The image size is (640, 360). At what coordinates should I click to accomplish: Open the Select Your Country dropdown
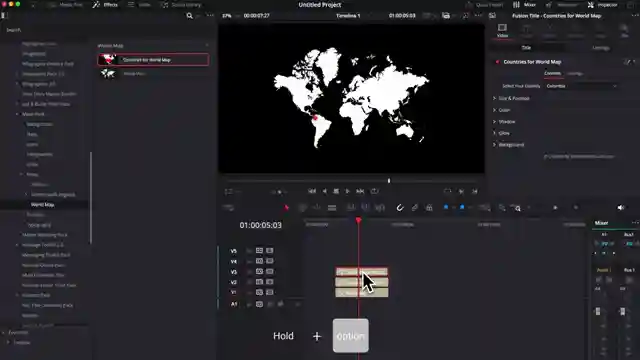(x=581, y=86)
